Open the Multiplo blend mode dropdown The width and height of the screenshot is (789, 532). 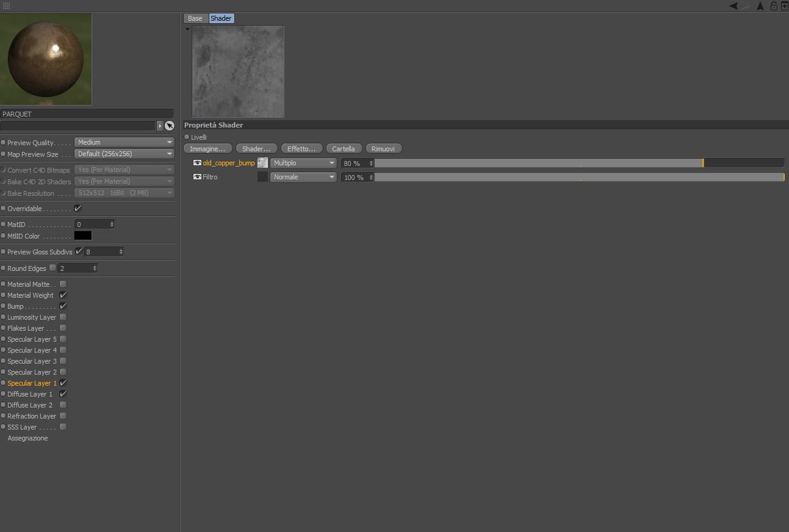point(303,163)
